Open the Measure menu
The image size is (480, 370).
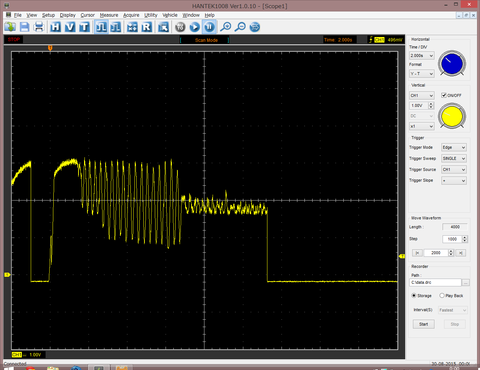[x=109, y=15]
